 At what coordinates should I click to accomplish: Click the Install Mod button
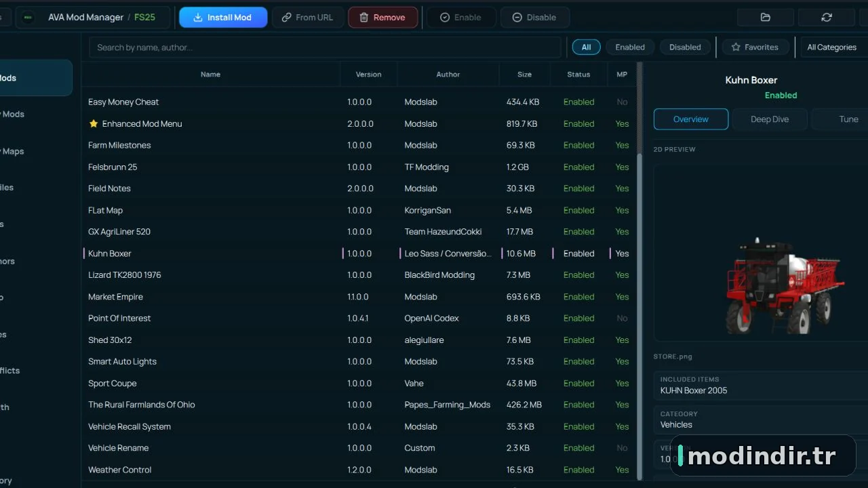point(223,18)
